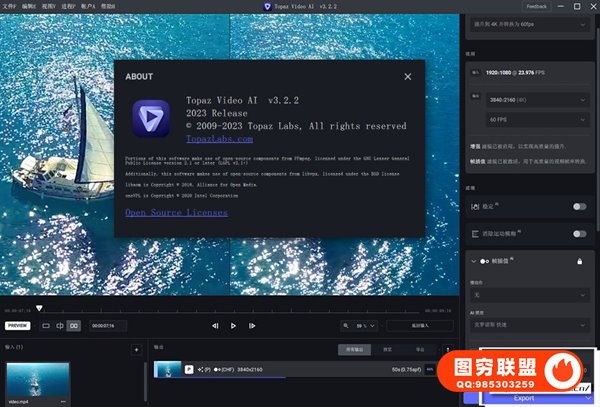The width and height of the screenshot is (600, 407).
Task: Select split view layout icon
Action: point(59,326)
